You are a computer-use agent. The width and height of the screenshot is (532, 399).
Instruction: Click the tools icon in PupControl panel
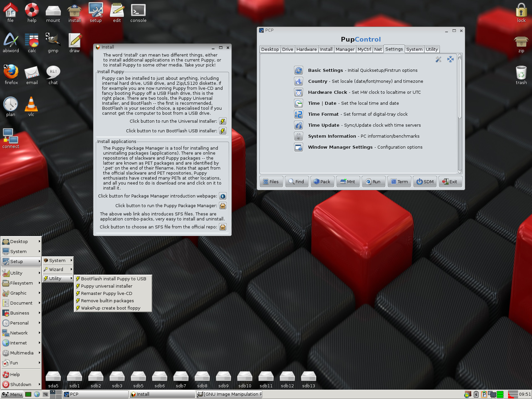click(x=439, y=59)
